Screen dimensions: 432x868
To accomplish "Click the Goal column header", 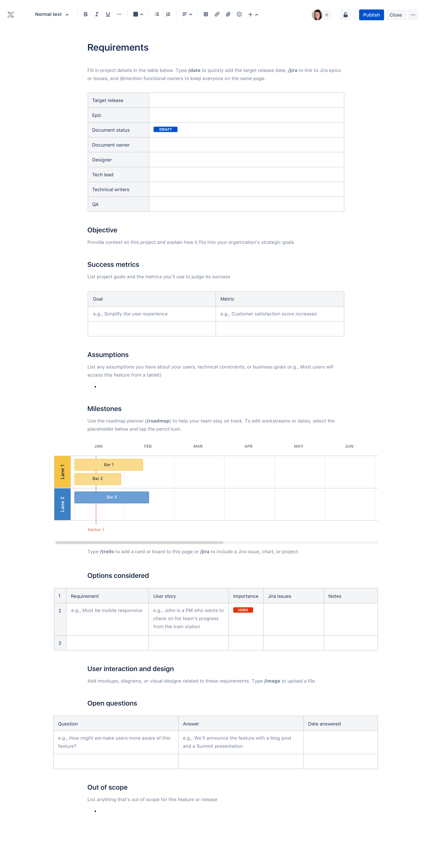I will 152,299.
